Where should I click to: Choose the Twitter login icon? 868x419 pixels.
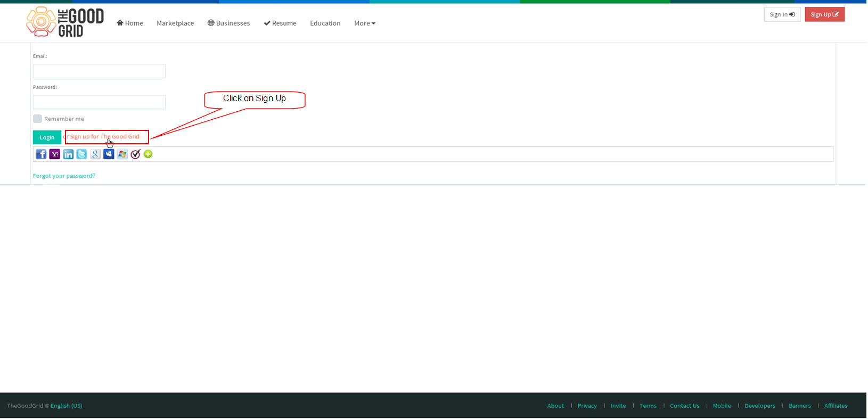pos(81,154)
